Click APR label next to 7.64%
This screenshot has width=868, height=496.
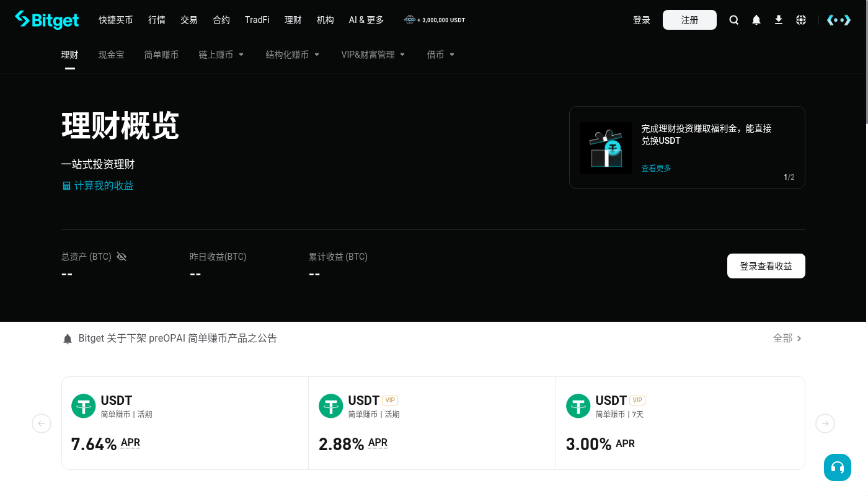[x=130, y=443]
